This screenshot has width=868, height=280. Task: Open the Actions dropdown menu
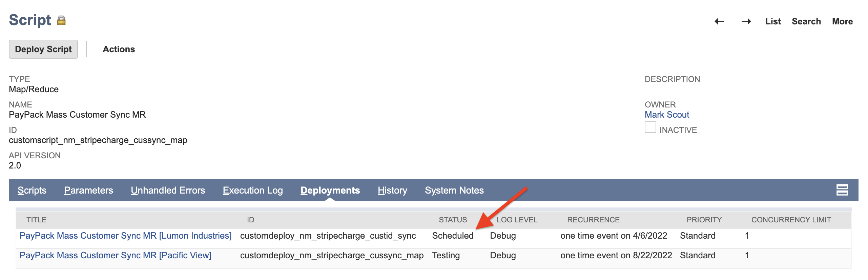click(119, 49)
